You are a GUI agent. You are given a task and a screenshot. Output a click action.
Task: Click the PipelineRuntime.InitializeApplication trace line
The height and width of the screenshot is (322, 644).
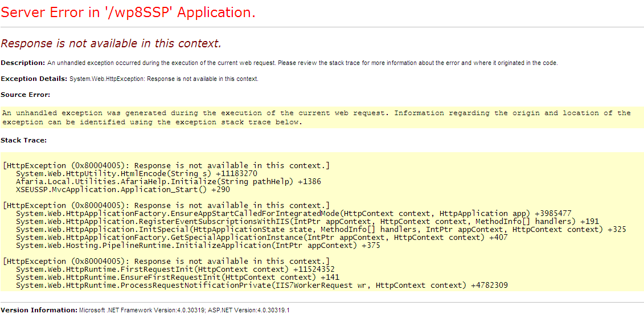tap(198, 246)
